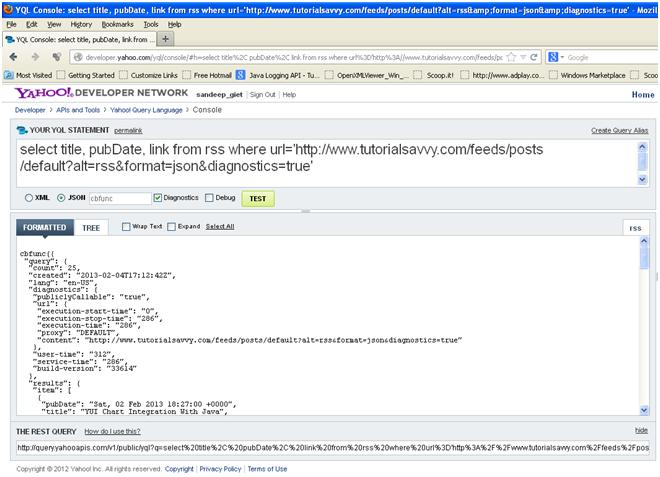Open the Customize Links bookmark
The image size is (660, 477).
tap(149, 75)
